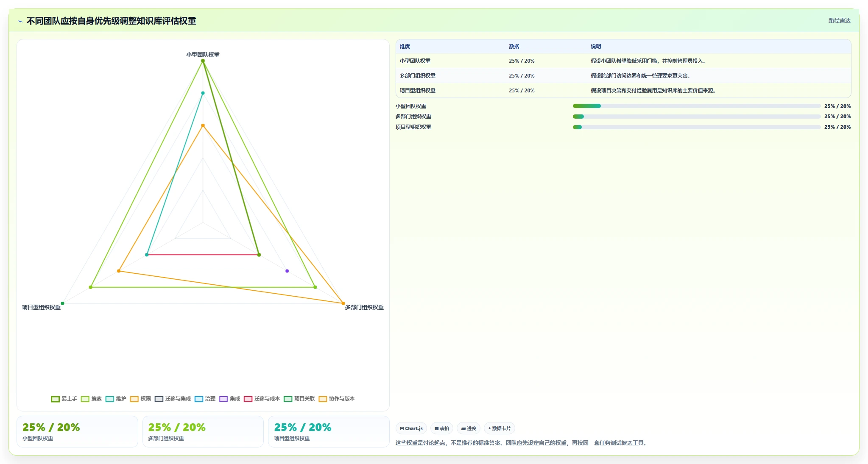Image resolution: width=868 pixels, height=464 pixels.
Task: Click the purple data point on radar
Action: (287, 271)
